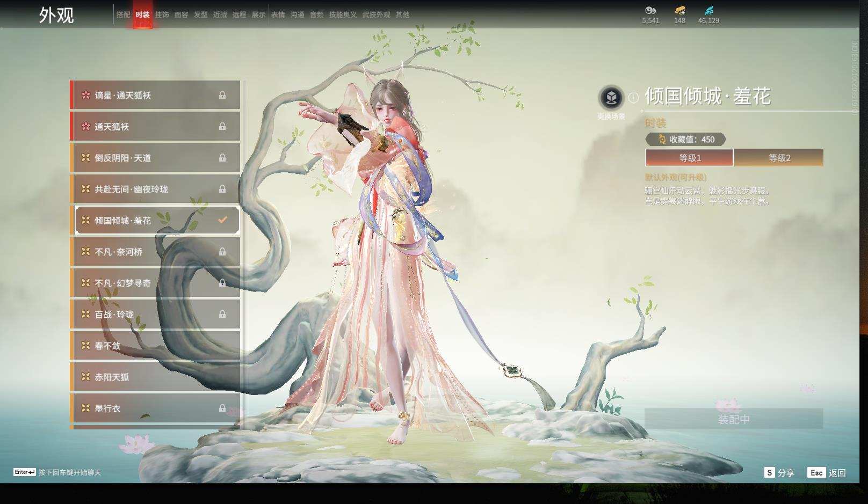
Task: Open the 沟通 tab
Action: pyautogui.click(x=297, y=14)
